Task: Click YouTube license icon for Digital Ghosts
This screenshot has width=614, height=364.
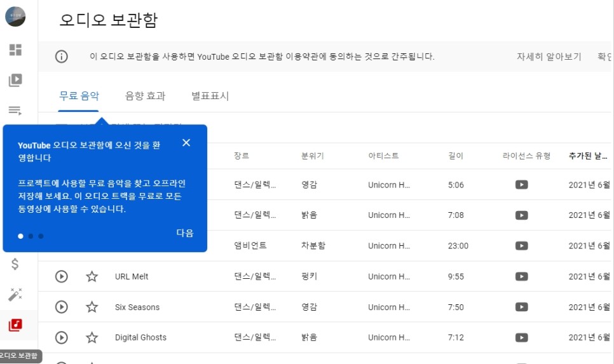Action: pos(522,337)
